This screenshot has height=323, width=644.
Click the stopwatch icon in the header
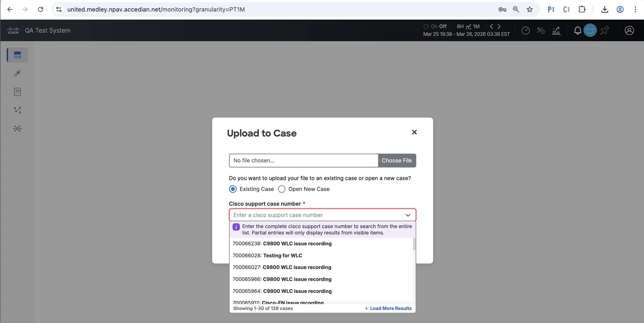526,30
